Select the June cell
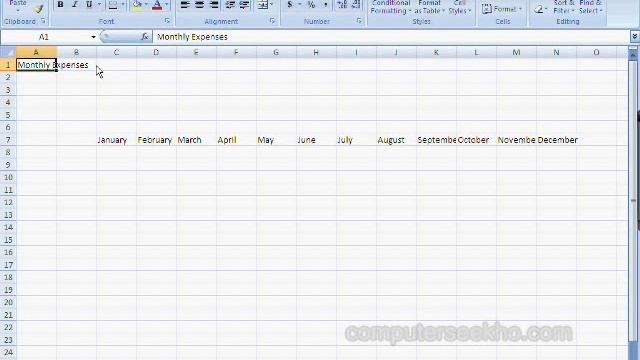The width and height of the screenshot is (640, 360). coord(316,140)
